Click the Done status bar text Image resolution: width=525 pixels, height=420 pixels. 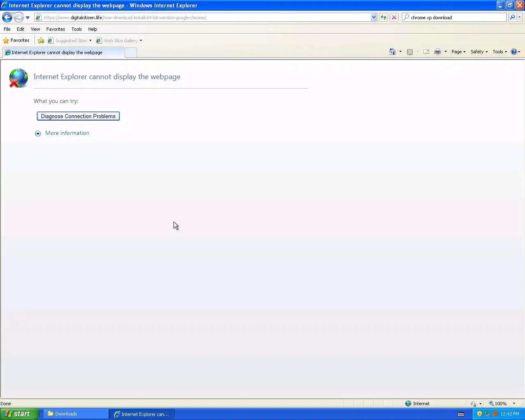(x=6, y=404)
